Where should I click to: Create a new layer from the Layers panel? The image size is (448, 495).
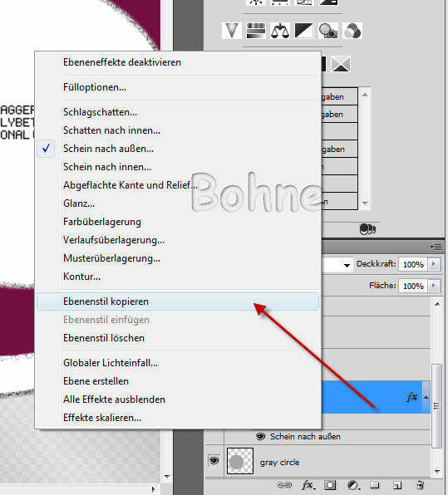[397, 485]
